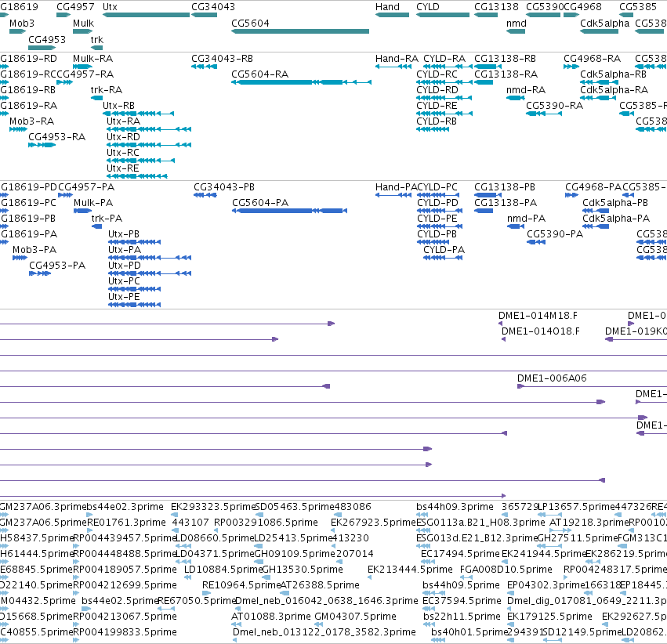667x644 pixels.
Task: Click protein nmd-PA
Action: [516, 226]
